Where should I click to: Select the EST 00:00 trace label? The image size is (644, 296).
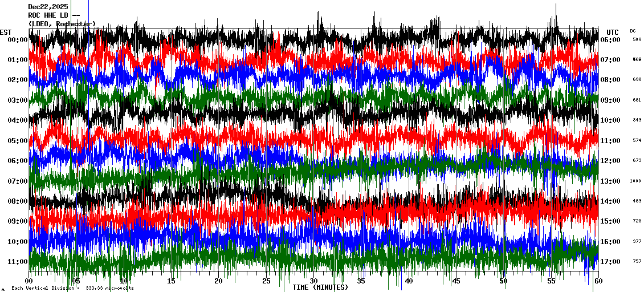(x=17, y=39)
